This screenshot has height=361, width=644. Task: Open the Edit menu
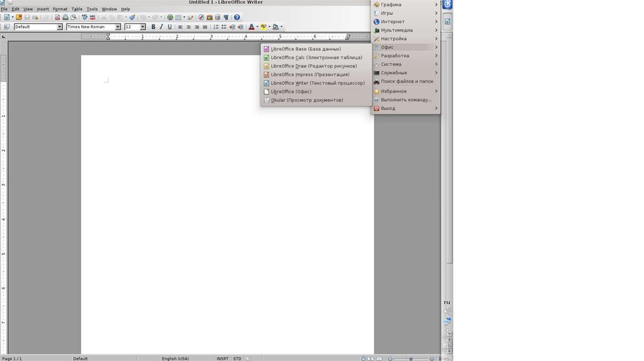point(16,9)
